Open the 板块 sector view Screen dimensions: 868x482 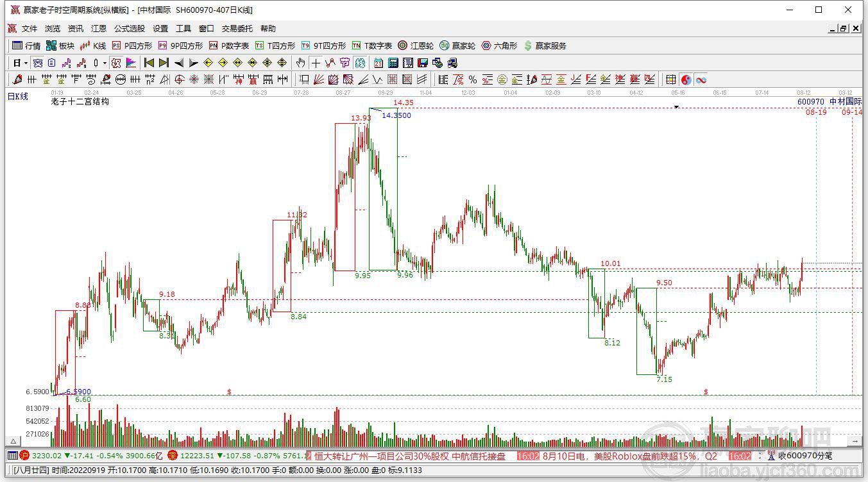click(x=60, y=46)
